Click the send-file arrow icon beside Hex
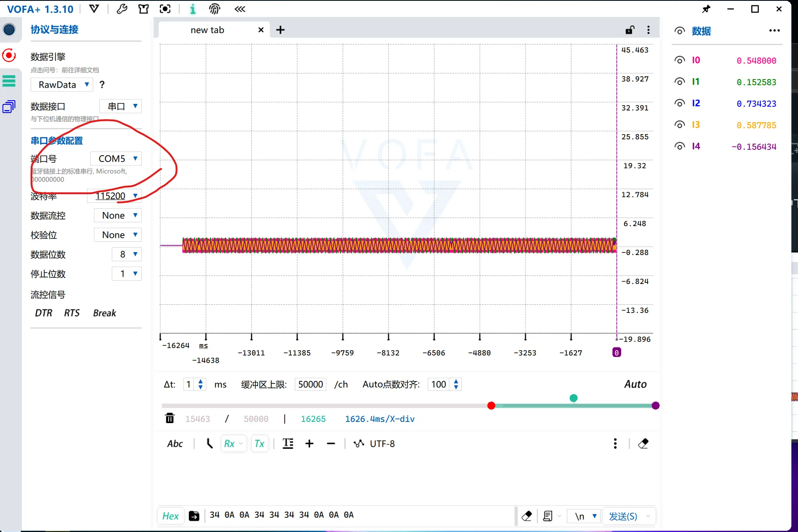The height and width of the screenshot is (532, 798). tap(194, 516)
